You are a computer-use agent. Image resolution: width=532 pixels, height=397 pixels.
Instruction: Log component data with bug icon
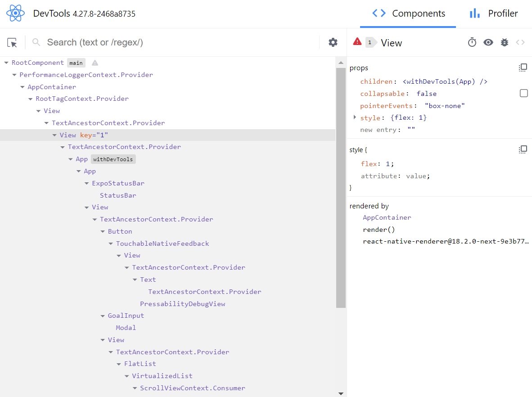click(x=505, y=42)
